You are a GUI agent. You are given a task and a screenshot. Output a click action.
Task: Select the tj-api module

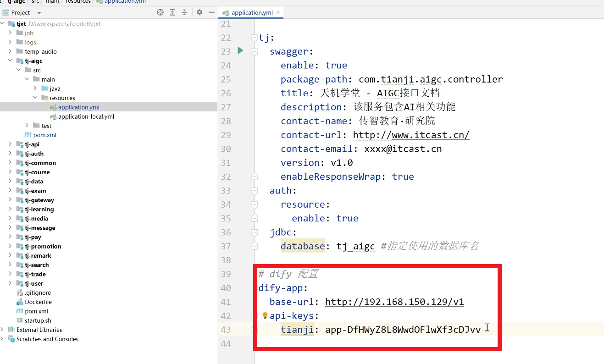32,144
